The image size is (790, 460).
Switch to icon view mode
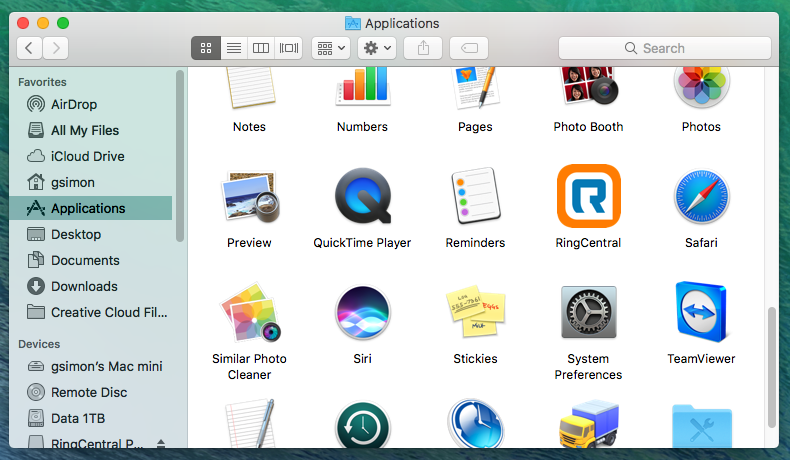tap(205, 48)
